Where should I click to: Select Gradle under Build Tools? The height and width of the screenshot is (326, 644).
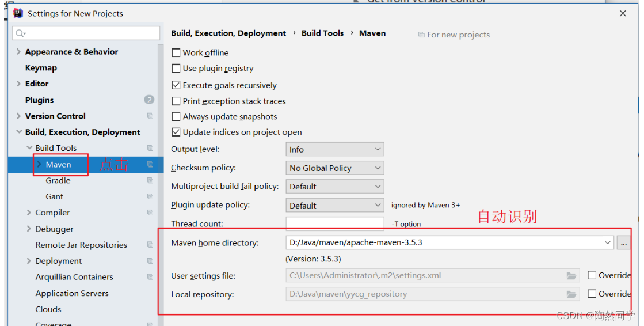pos(58,180)
